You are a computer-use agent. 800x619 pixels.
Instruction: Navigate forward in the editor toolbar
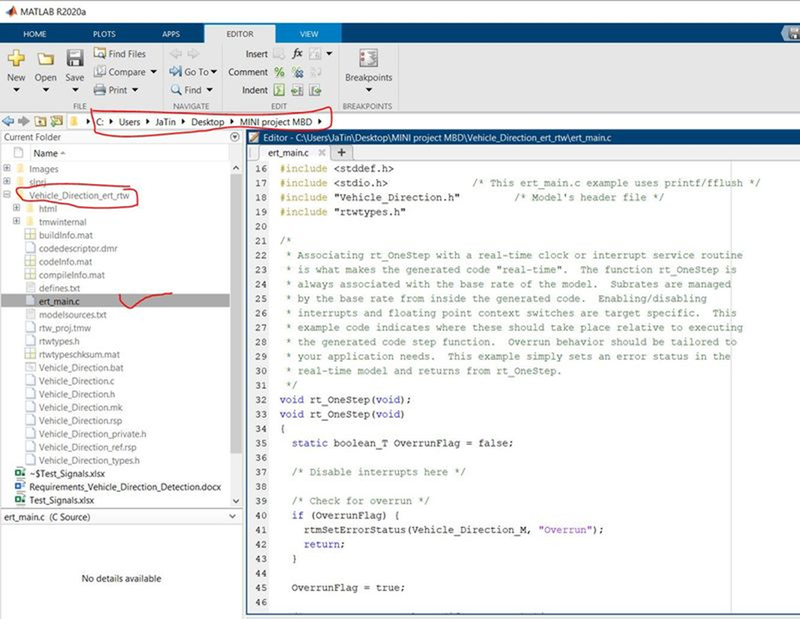193,54
